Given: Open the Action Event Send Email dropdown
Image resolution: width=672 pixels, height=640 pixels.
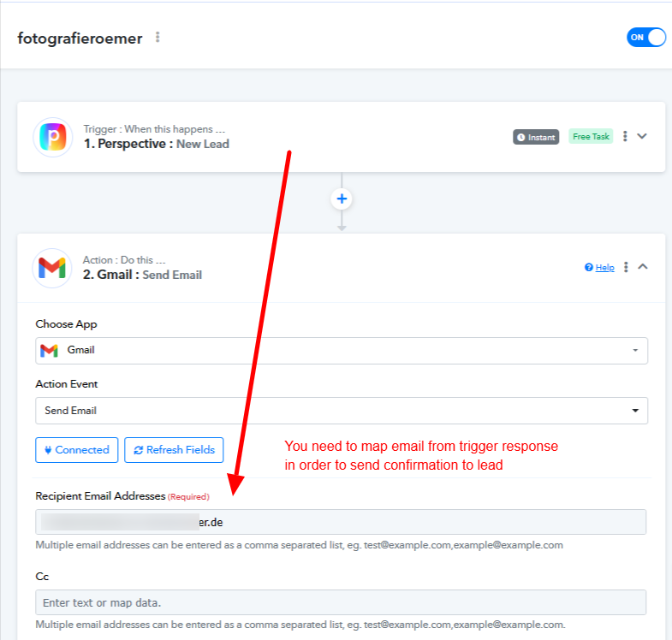Looking at the screenshot, I should click(x=342, y=411).
